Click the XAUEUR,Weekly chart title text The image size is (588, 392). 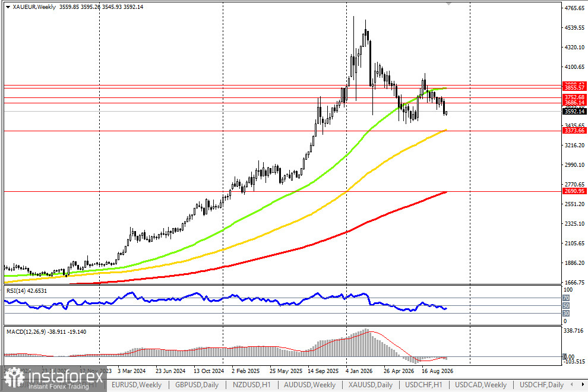coord(34,7)
